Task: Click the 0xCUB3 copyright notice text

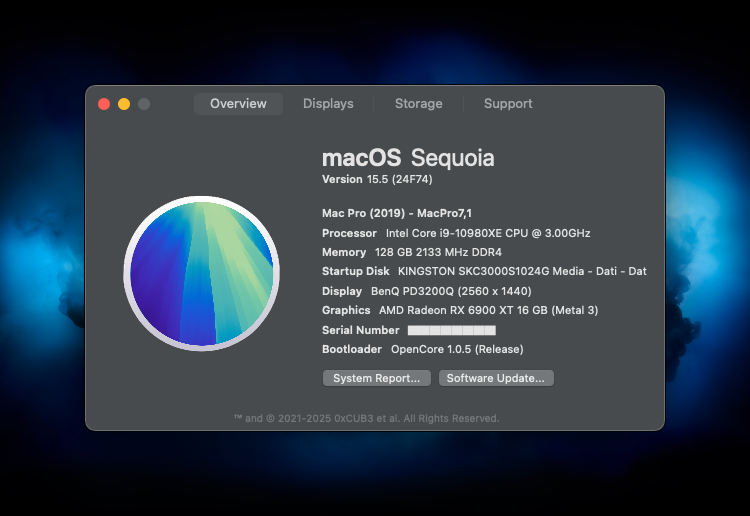Action: tap(366, 418)
